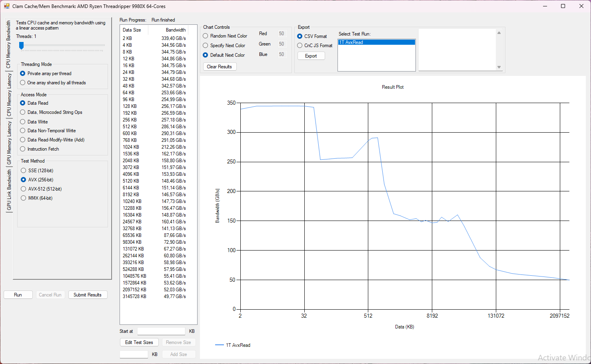Viewport: 591px width, 364px height.
Task: Click the Result Plot chart title
Action: coord(393,87)
